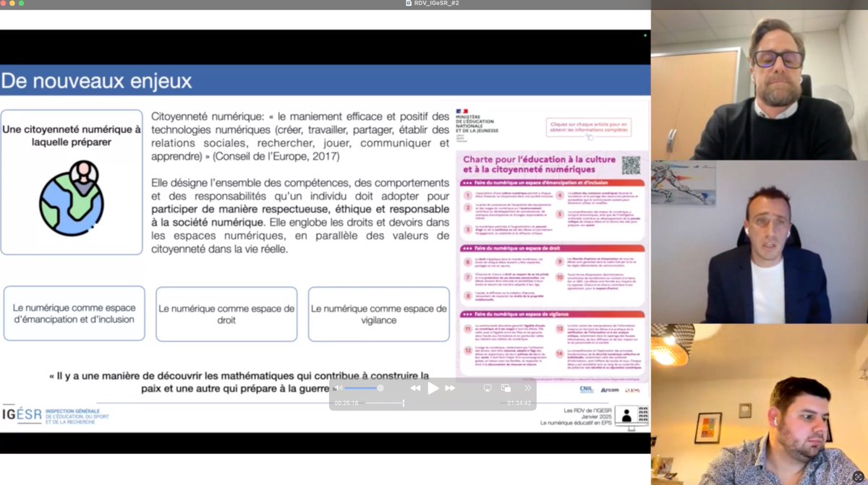Click 'Le numérique comme espace de vigilance' box

click(379, 314)
